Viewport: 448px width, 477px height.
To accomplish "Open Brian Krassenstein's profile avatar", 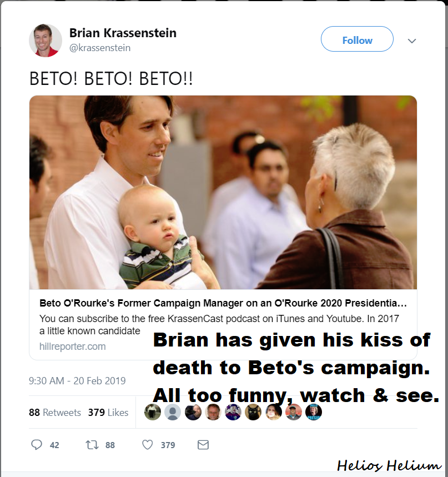I will point(45,41).
